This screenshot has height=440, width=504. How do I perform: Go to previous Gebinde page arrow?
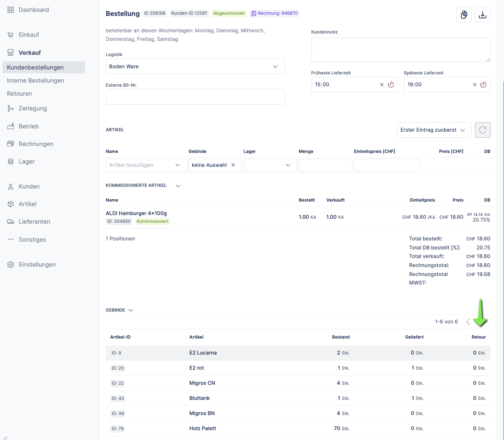(x=468, y=322)
